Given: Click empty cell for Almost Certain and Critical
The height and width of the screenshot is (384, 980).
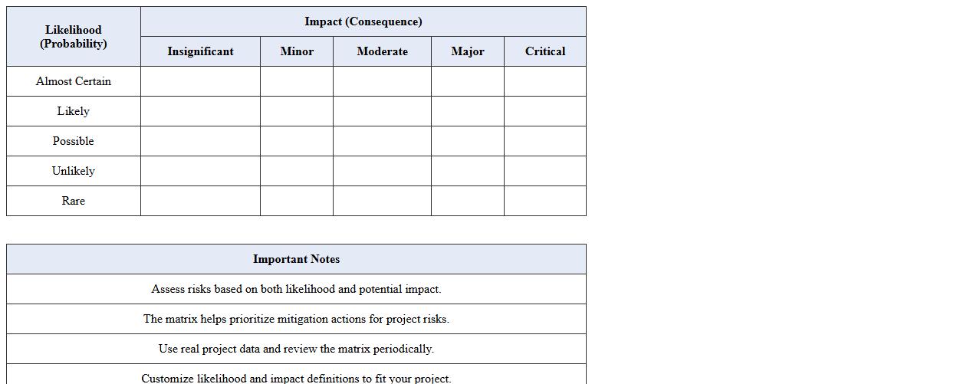Looking at the screenshot, I should point(545,81).
